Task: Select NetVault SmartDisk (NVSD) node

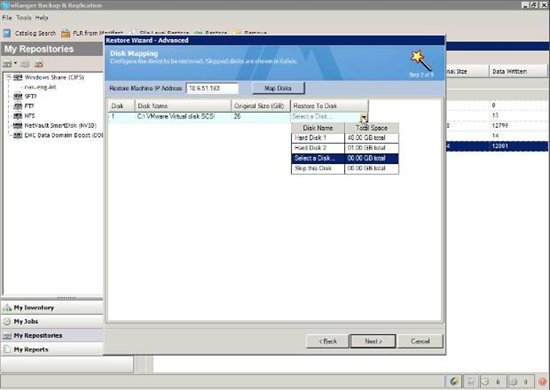Action: [x=60, y=126]
